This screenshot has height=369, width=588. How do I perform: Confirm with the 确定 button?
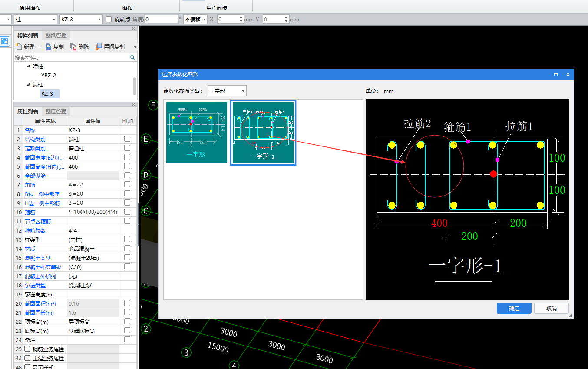(x=514, y=308)
